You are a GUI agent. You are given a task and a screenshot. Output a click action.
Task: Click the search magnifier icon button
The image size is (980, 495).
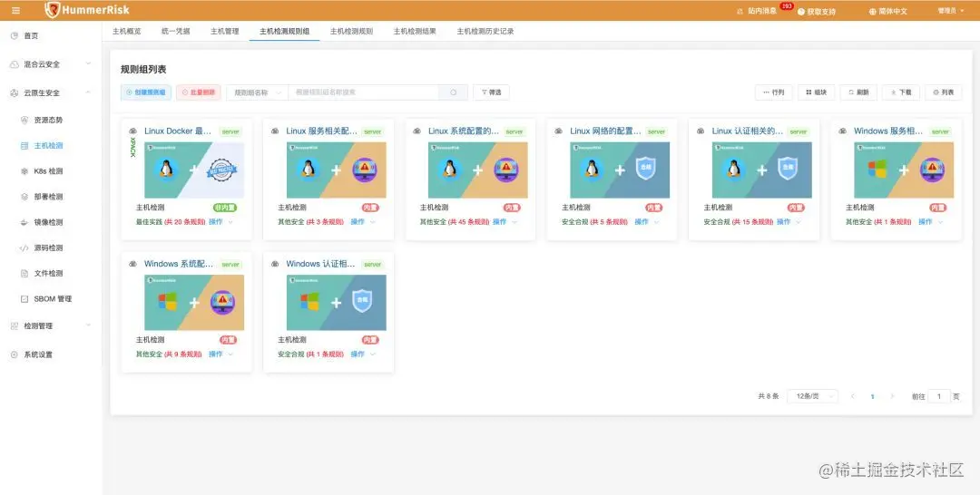click(454, 92)
